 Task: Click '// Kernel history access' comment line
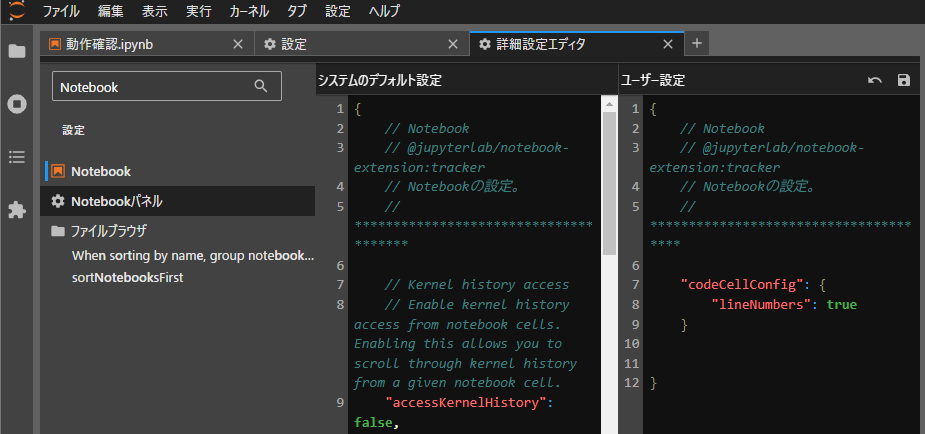(477, 285)
